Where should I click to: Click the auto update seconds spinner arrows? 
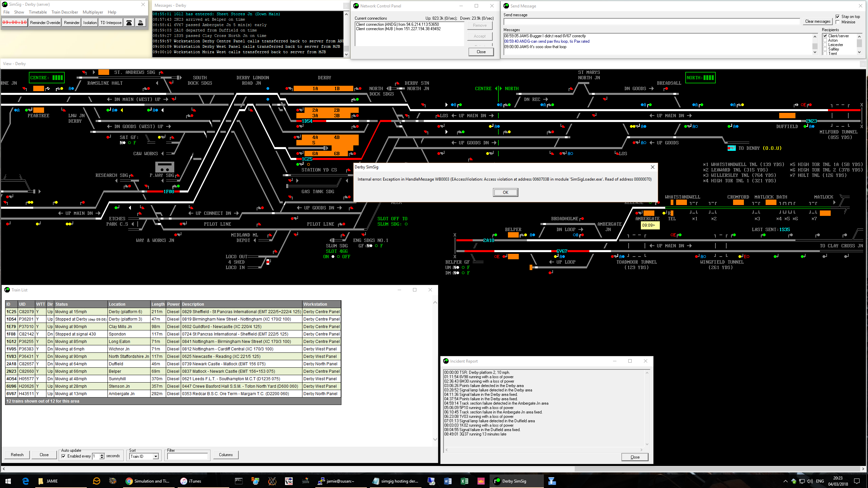[102, 456]
